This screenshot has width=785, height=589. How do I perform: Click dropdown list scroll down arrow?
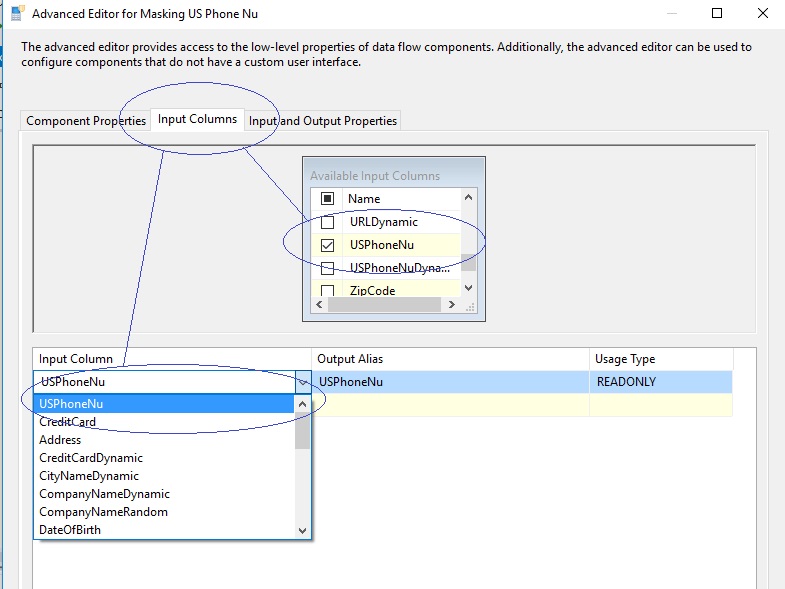[x=302, y=530]
